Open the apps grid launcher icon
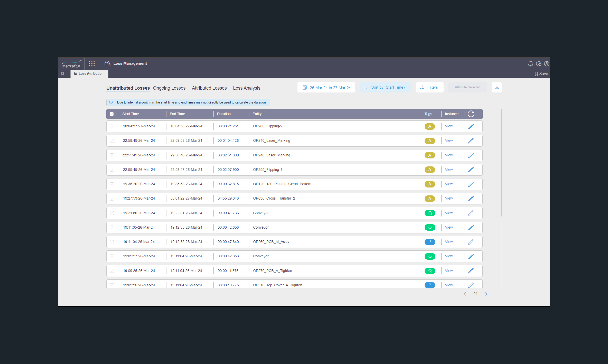 coord(92,64)
